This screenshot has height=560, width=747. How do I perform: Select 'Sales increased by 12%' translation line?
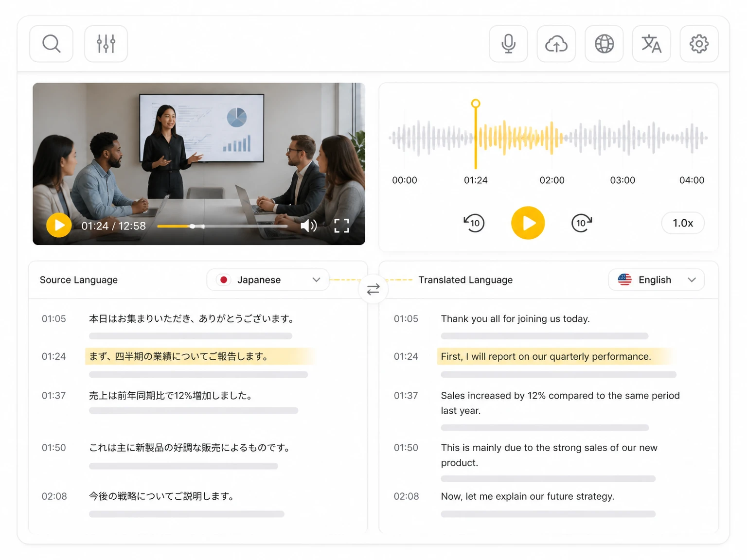click(x=560, y=403)
